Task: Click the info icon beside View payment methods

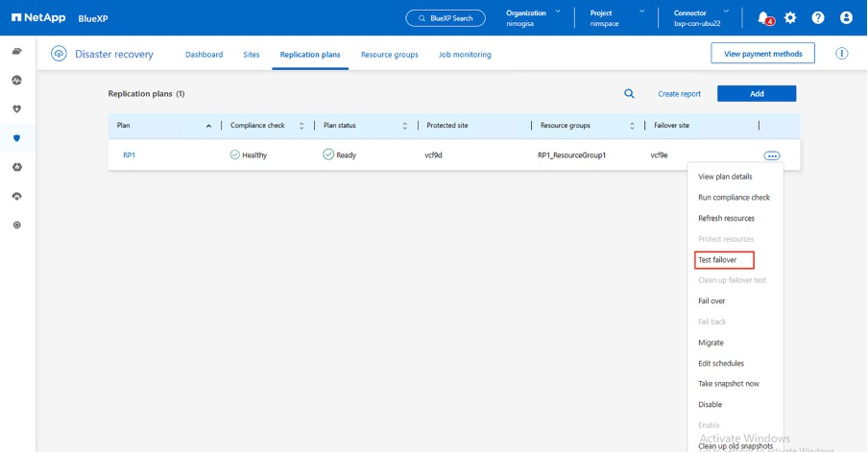Action: coord(842,54)
